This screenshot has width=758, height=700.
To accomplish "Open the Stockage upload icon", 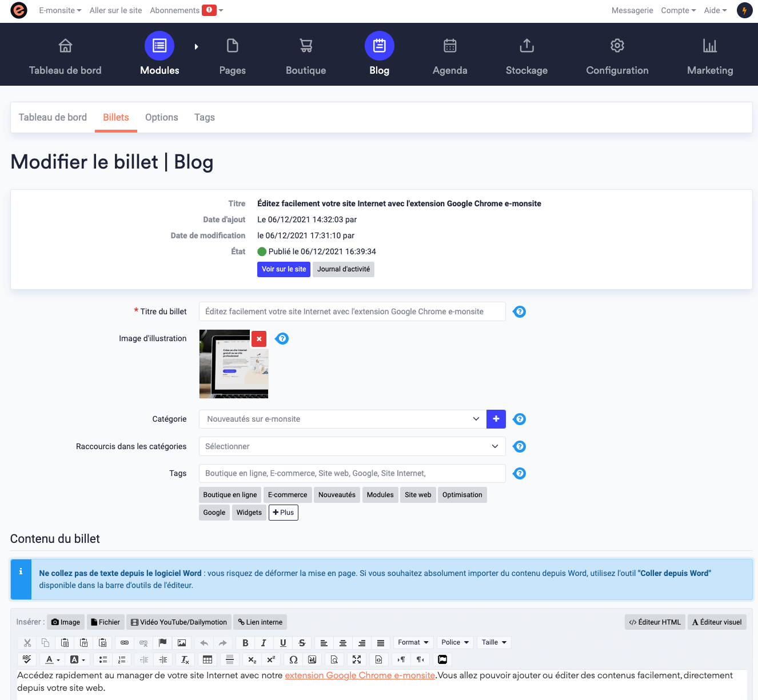I will coord(526,46).
